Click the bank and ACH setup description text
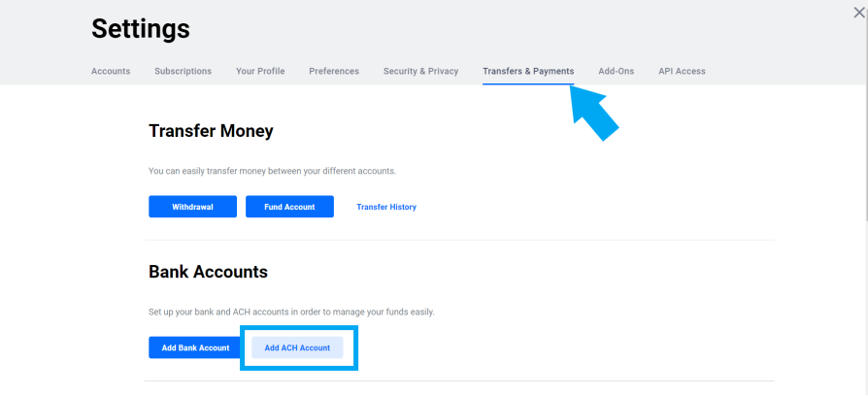The height and width of the screenshot is (395, 868). coord(291,312)
